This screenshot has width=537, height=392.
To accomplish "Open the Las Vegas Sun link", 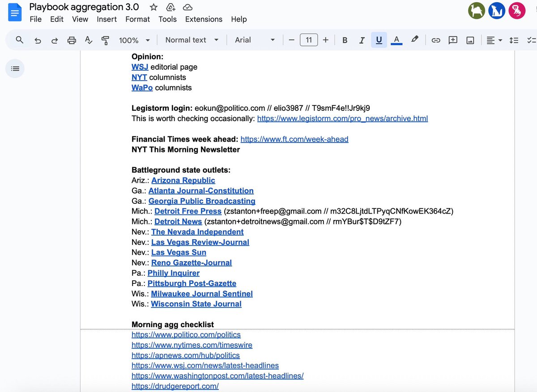I will [x=179, y=252].
